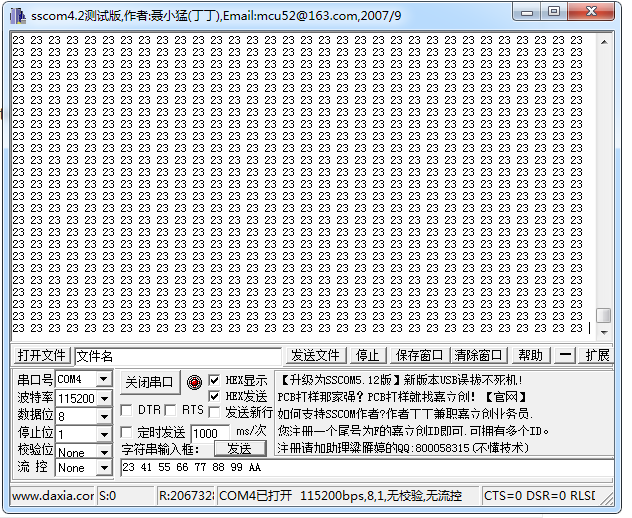Toggle the HEX发送 checkbox
The image size is (632, 518).
(214, 396)
